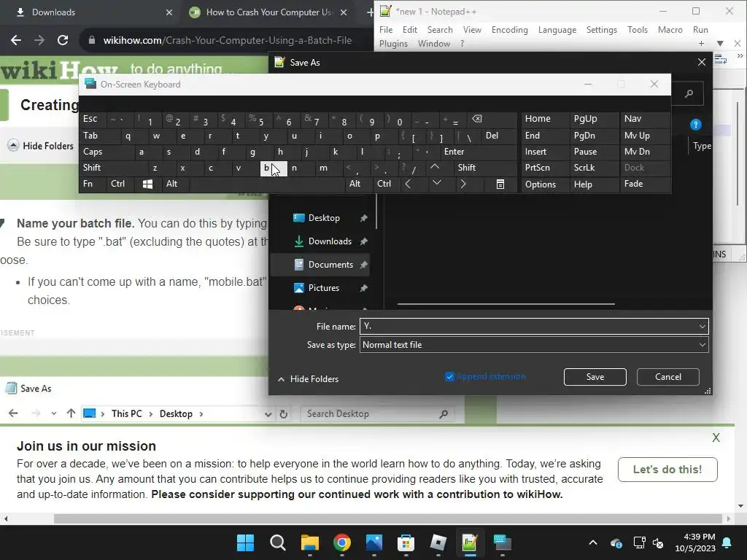Viewport: 747px width, 560px height.
Task: Select Downloads folder in Save As sidebar
Action: click(330, 241)
